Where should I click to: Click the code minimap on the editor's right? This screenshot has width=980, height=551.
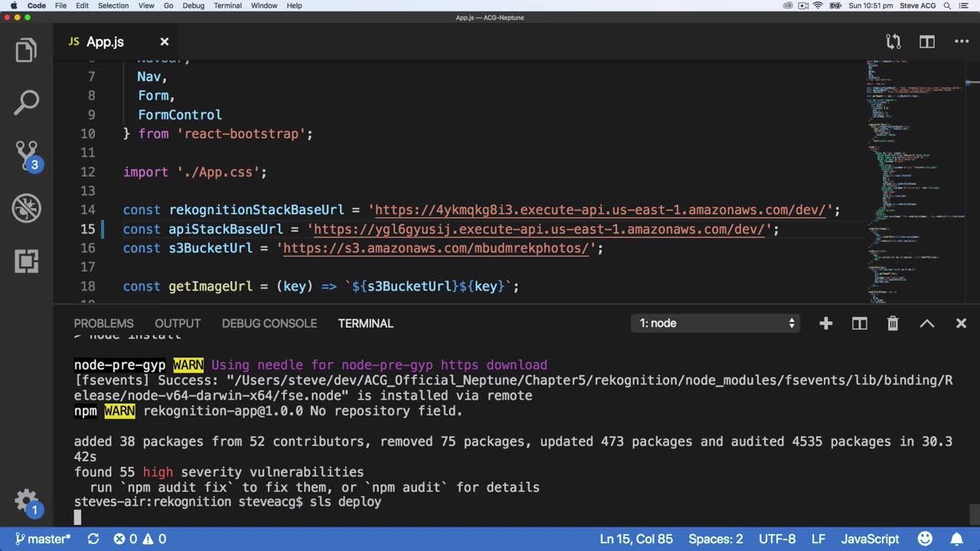coord(917,181)
